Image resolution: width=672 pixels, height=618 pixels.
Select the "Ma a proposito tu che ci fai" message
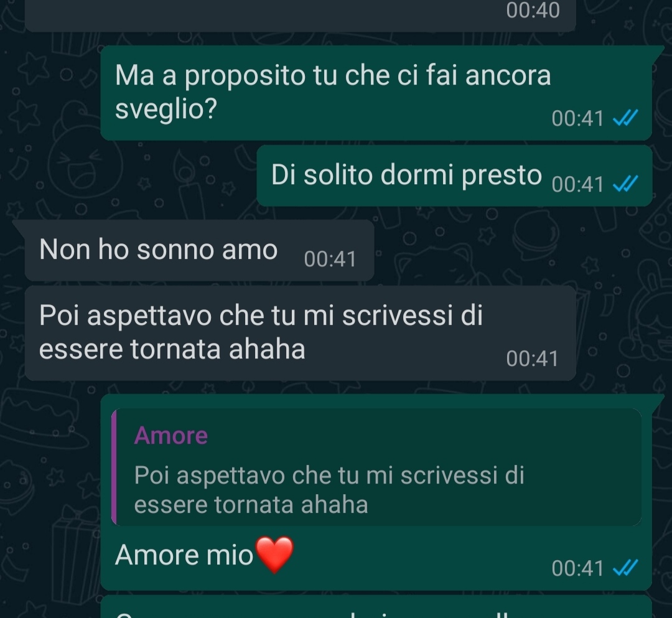click(376, 93)
